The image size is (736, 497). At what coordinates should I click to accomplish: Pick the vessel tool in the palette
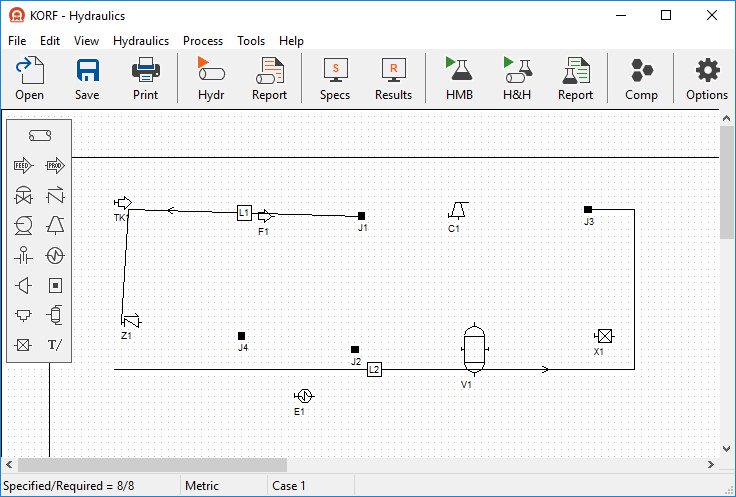tap(55, 315)
